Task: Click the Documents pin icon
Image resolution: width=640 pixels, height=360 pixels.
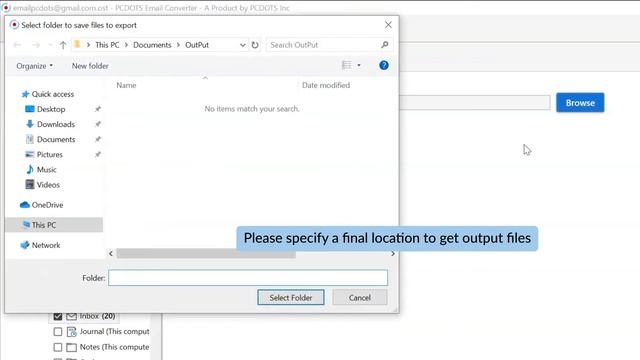Action: 98,139
